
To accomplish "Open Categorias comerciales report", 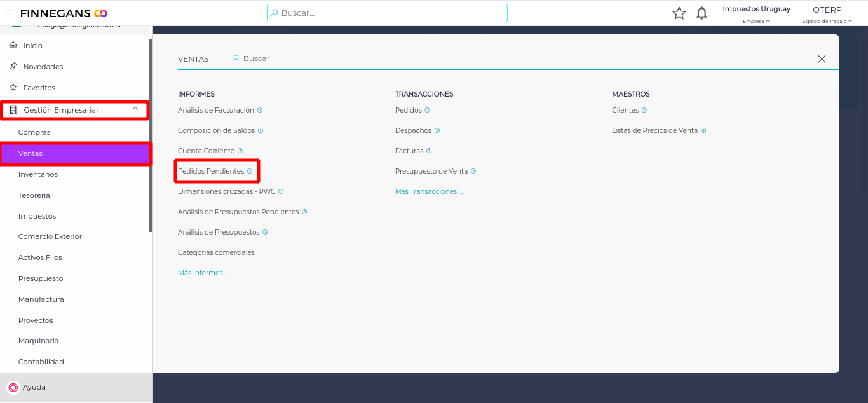I will click(x=216, y=252).
